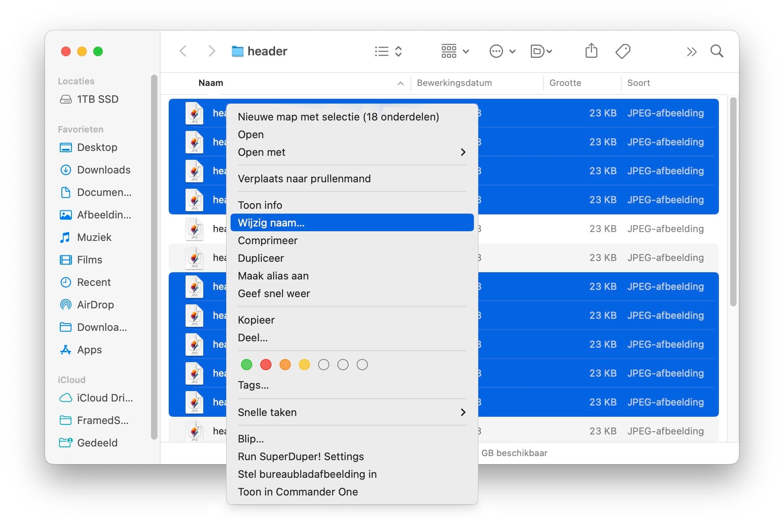Switch to list view icon

click(382, 51)
